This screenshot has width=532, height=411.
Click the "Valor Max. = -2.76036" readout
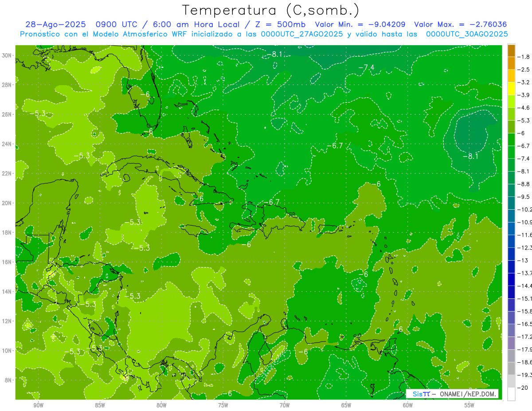[x=460, y=24]
